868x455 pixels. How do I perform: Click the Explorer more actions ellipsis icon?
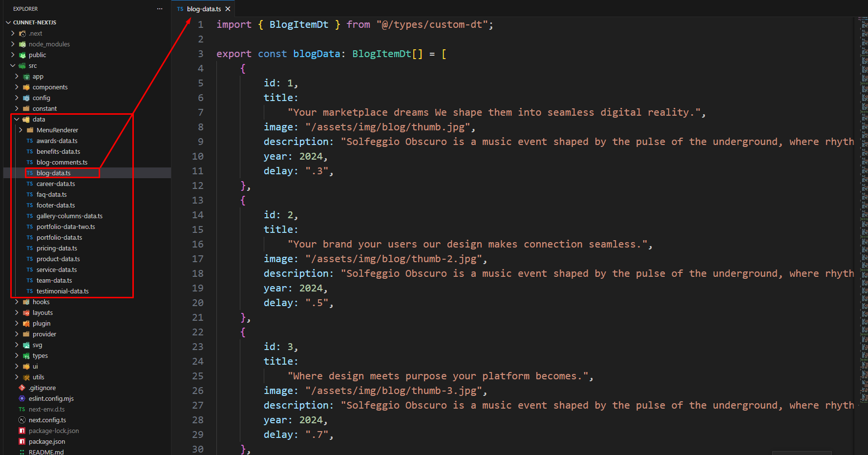tap(160, 9)
